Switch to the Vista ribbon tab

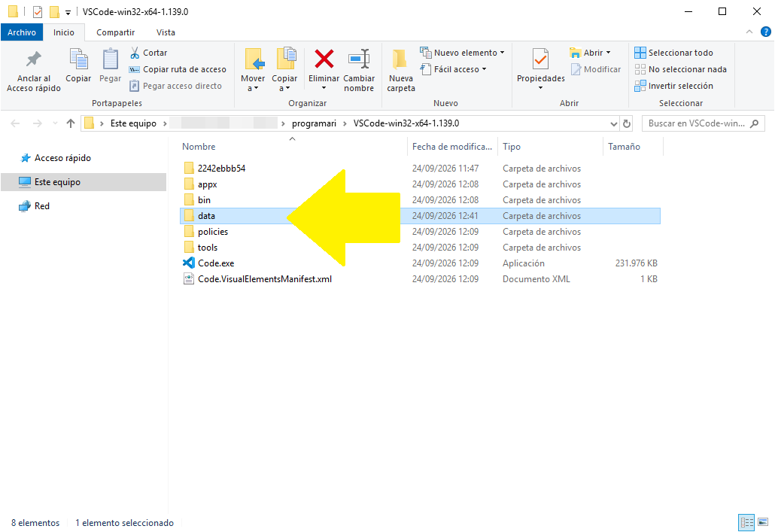(x=166, y=32)
